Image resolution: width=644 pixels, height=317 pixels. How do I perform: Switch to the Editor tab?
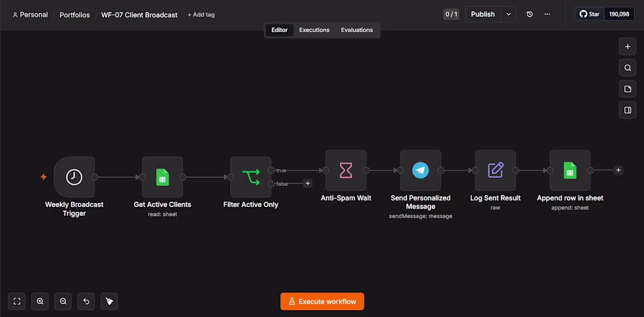click(279, 30)
